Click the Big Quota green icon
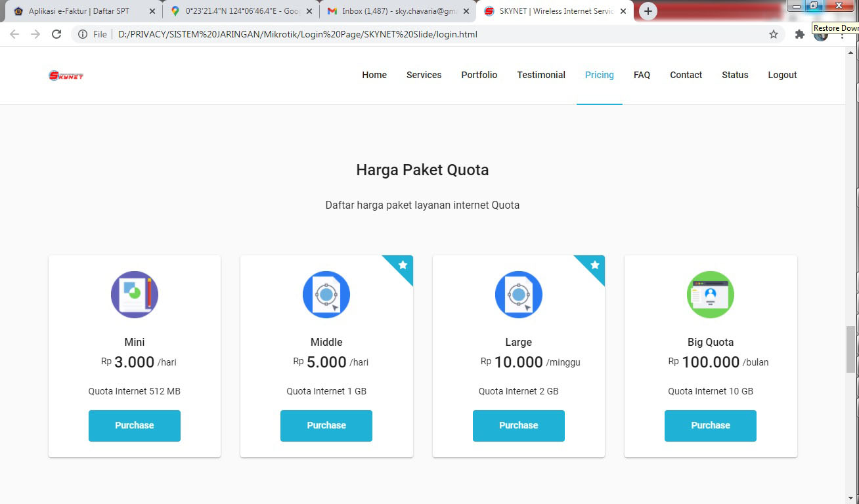The width and height of the screenshot is (859, 504). 710,295
